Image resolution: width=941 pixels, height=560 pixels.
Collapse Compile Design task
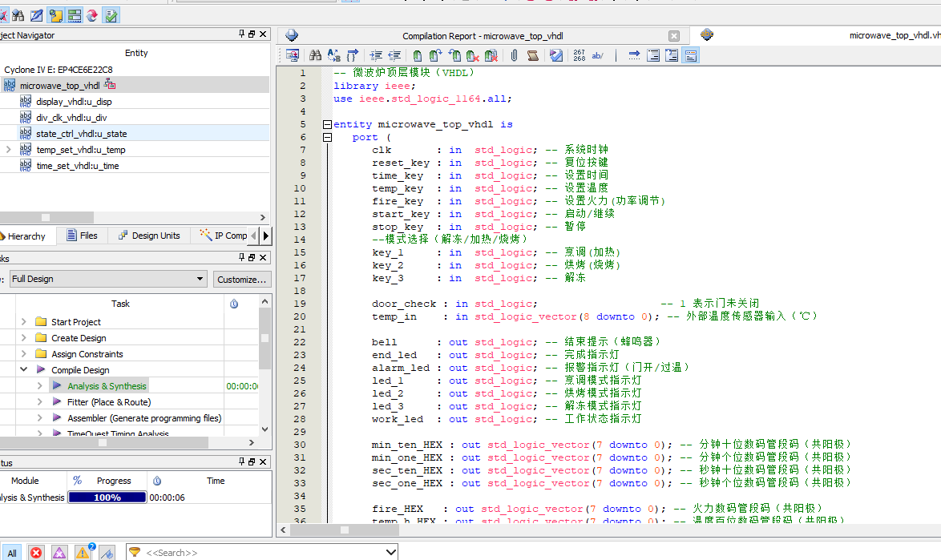(x=24, y=369)
